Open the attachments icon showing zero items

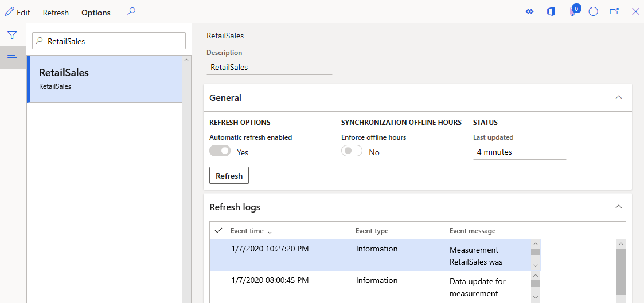tap(573, 11)
